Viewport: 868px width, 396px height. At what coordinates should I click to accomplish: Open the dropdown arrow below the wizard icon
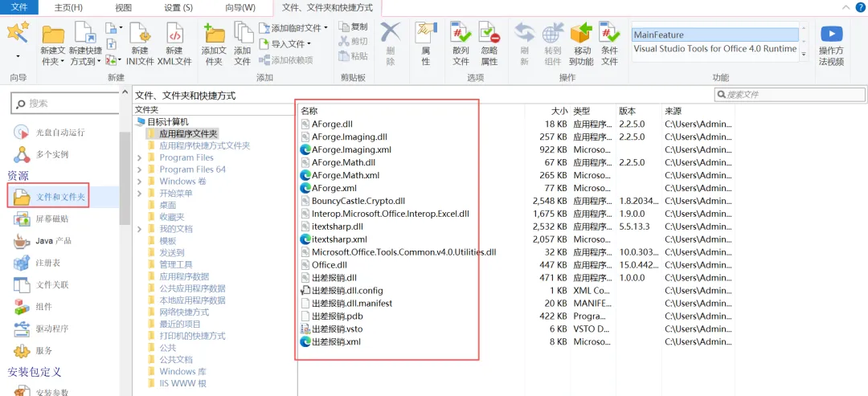18,56
